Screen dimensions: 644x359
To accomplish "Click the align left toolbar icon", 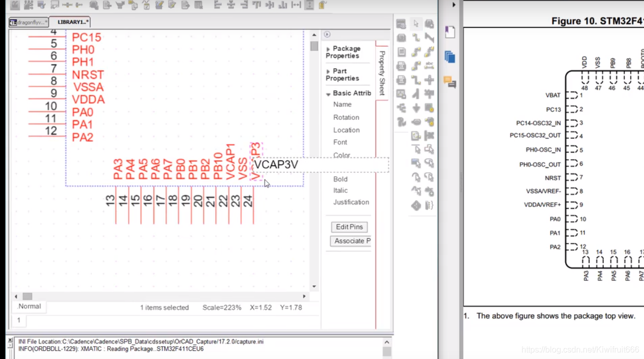I will 217,5.
